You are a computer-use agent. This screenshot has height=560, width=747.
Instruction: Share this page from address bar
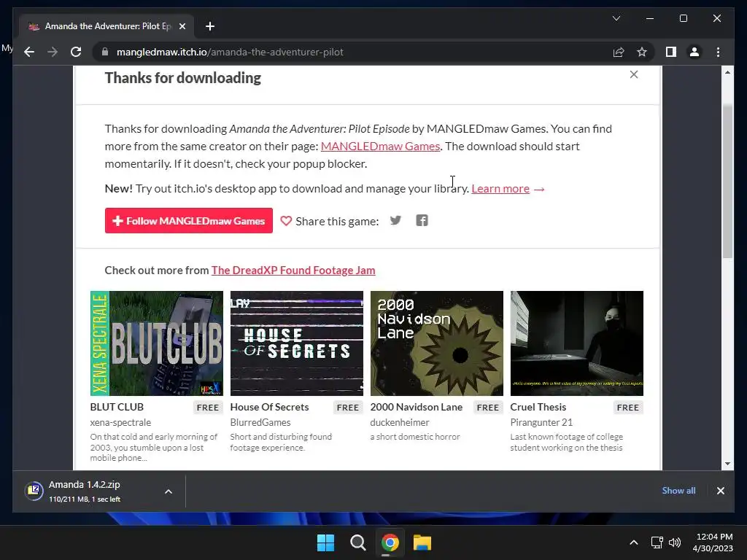click(619, 52)
